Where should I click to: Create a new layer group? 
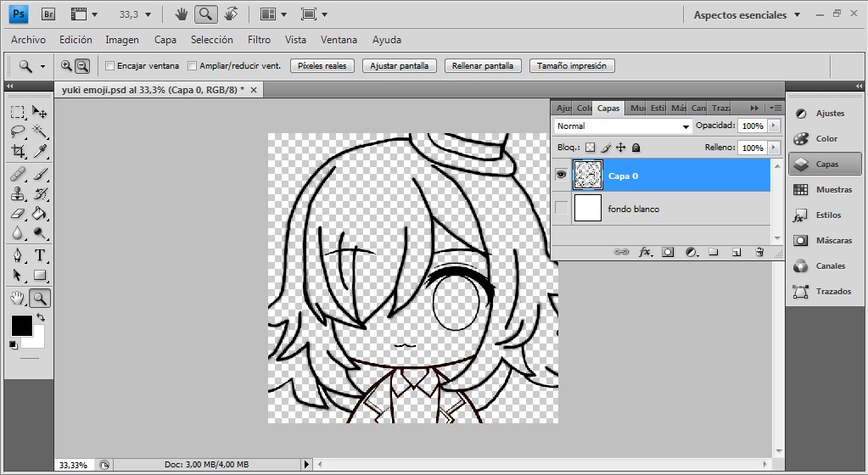pyautogui.click(x=714, y=253)
